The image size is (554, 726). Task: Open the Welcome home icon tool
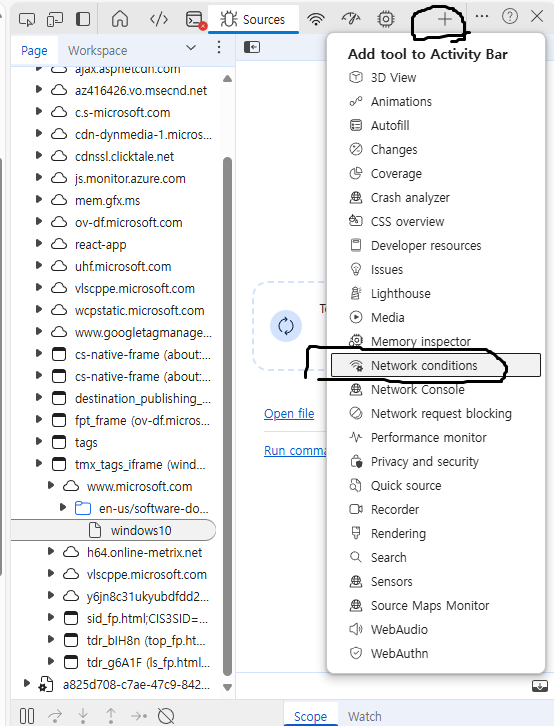[120, 19]
